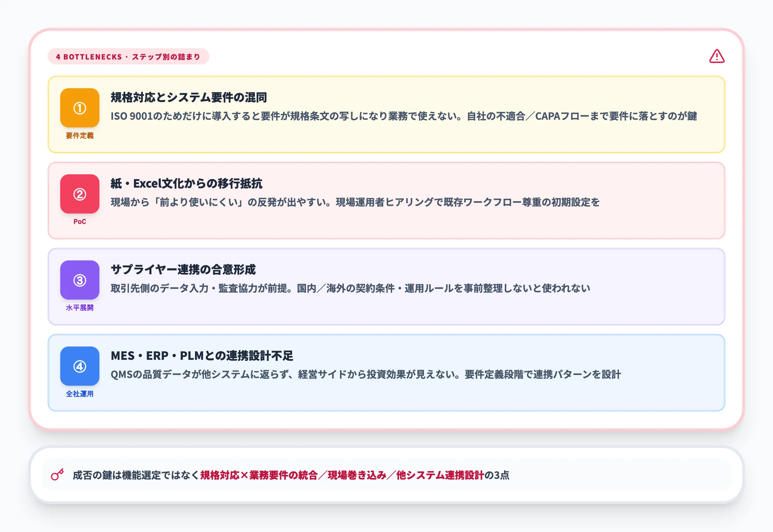This screenshot has height=532, width=773.
Task: Select the 4 BOTTLENECKS header pill
Action: coord(128,56)
